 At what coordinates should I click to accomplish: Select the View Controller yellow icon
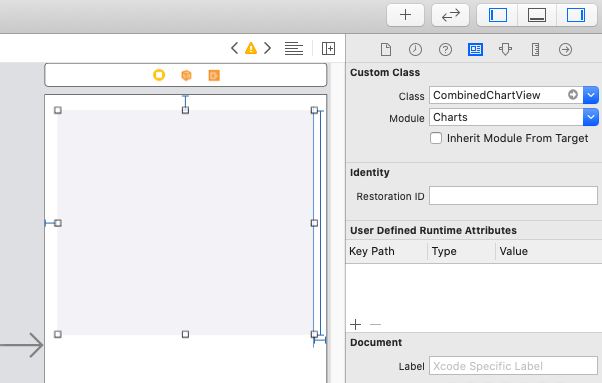159,75
